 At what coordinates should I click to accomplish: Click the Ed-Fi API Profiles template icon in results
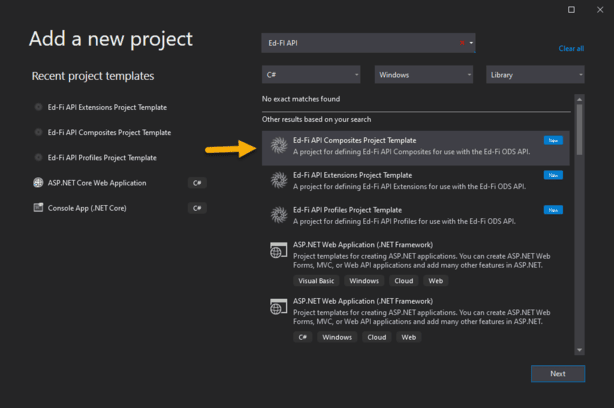(x=279, y=215)
